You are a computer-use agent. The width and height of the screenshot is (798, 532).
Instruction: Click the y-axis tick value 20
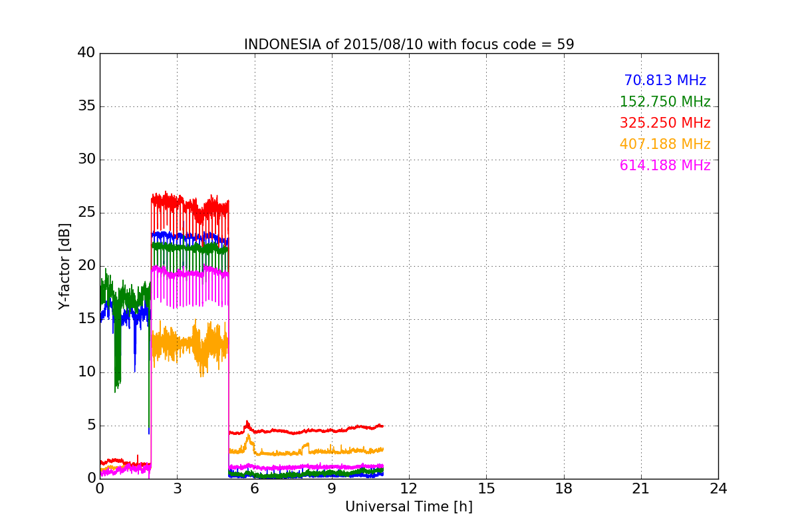(86, 266)
